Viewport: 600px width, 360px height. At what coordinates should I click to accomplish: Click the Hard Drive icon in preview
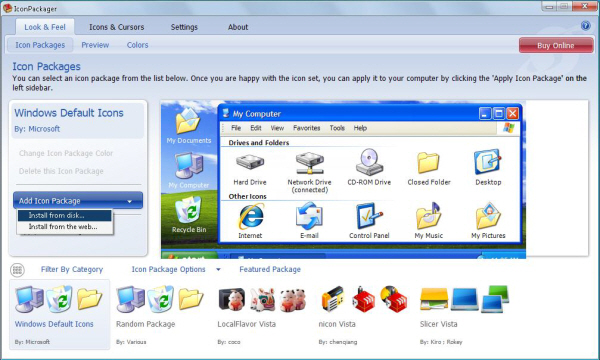250,162
